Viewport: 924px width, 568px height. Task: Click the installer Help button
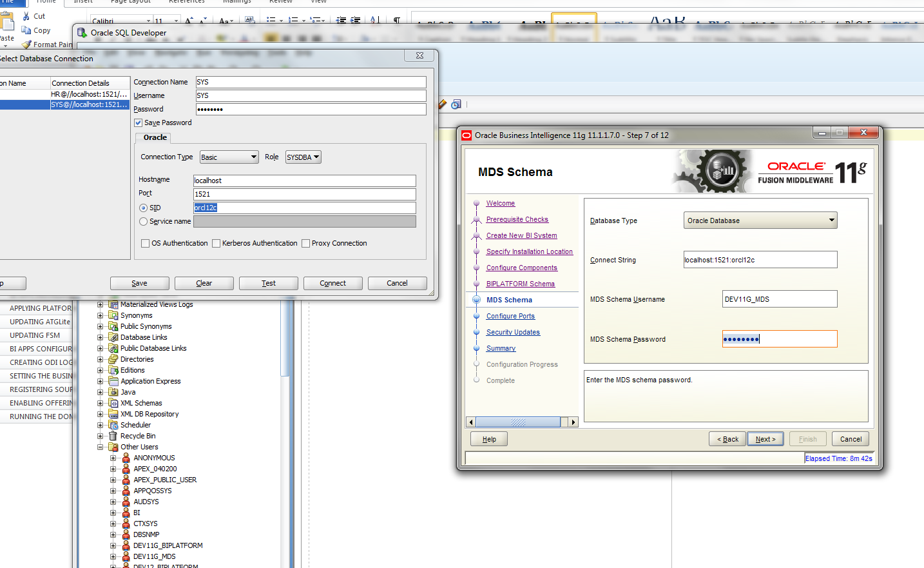pyautogui.click(x=489, y=439)
